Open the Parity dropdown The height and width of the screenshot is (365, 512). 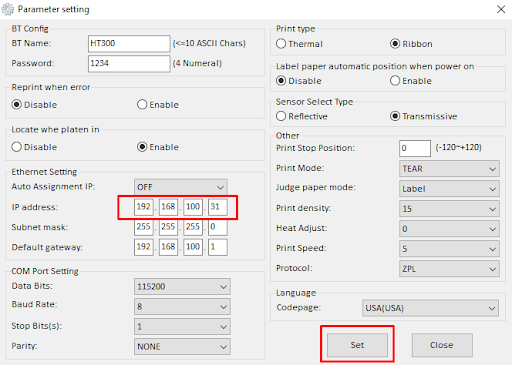point(182,347)
